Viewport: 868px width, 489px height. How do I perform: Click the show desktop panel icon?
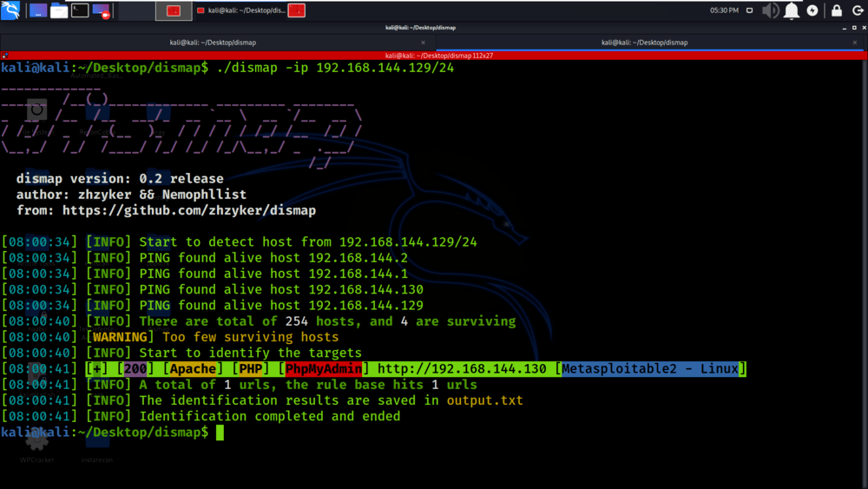click(37, 10)
